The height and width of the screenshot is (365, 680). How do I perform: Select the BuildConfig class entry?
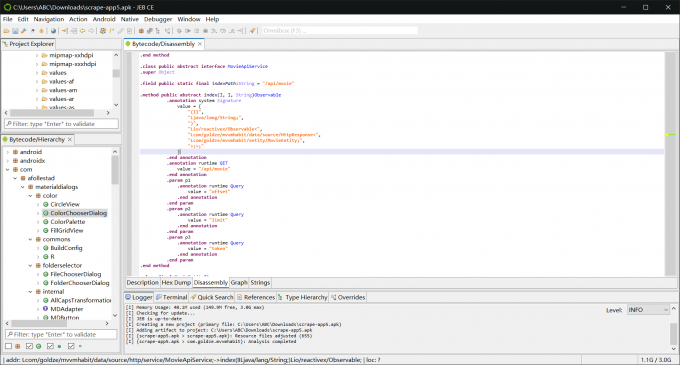coord(66,248)
